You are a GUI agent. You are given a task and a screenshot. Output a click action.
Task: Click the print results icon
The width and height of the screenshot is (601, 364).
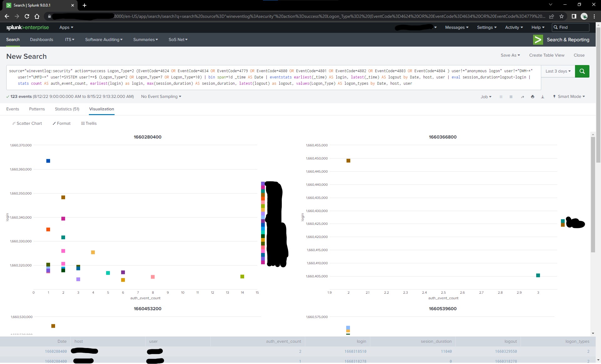[x=532, y=97]
